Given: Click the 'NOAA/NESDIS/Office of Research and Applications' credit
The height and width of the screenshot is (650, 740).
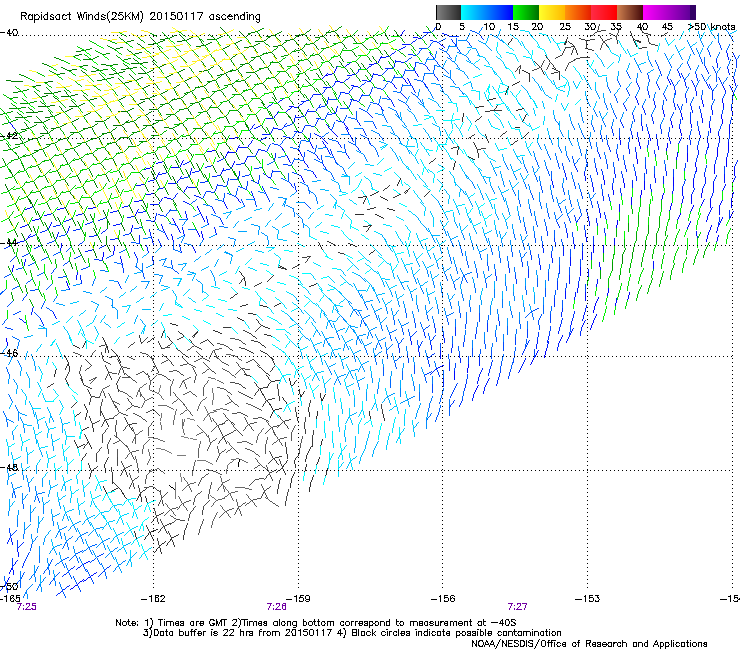Looking at the screenshot, I should (x=589, y=643).
